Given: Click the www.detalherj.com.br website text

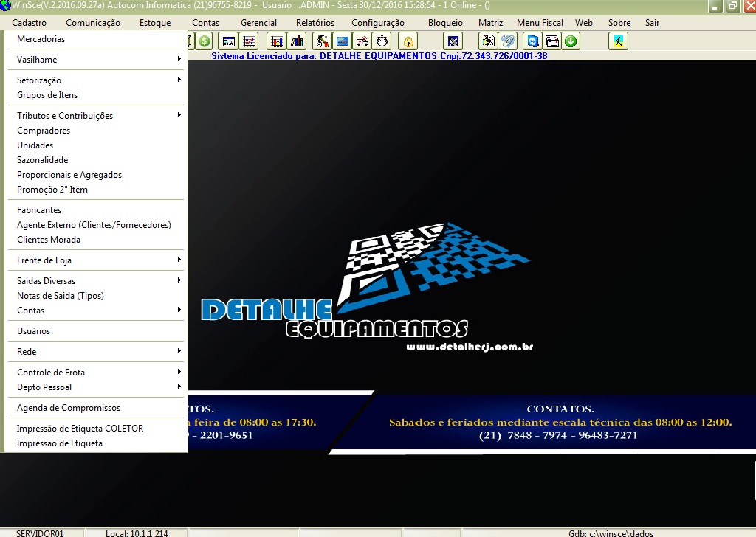Looking at the screenshot, I should click(470, 347).
